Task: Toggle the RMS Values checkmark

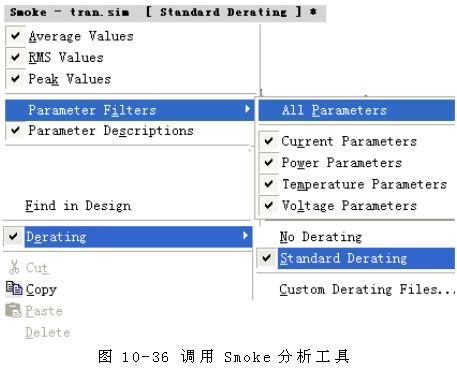Action: 15,57
